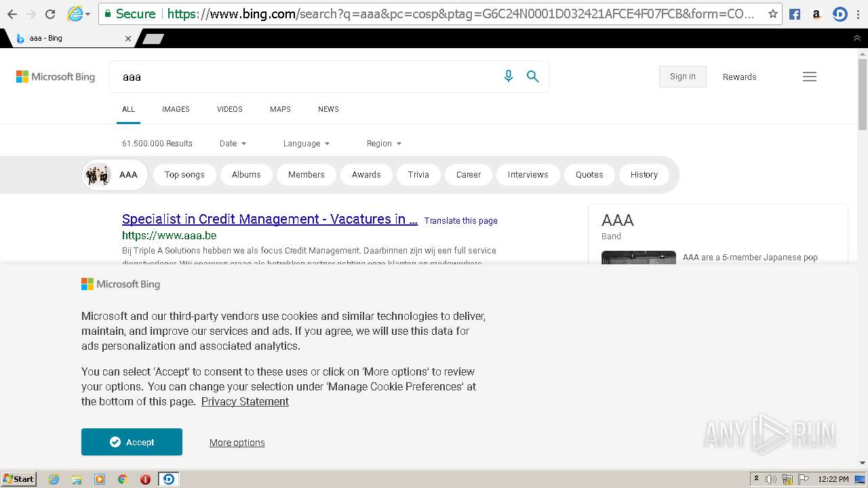868x488 pixels.
Task: Click the blue D extension icon
Action: click(x=840, y=14)
